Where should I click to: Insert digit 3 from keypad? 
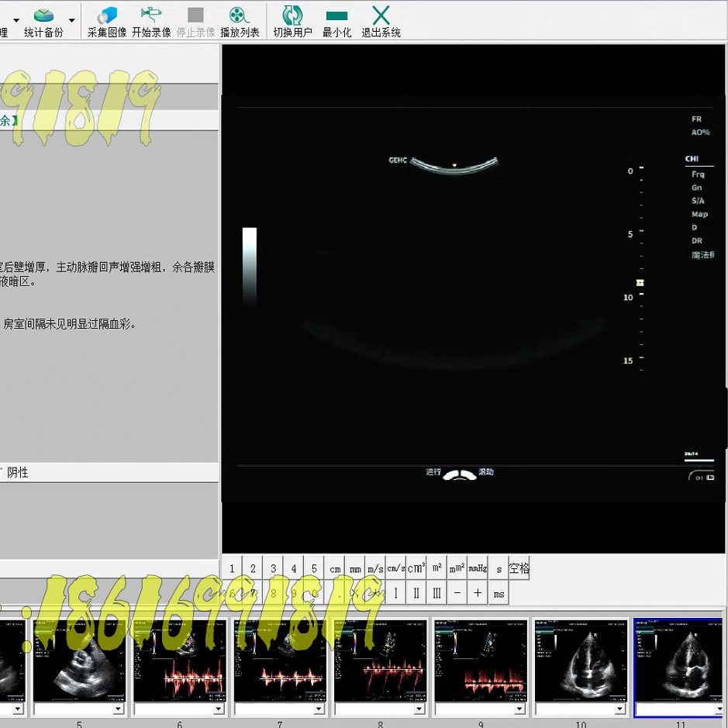[x=274, y=568]
